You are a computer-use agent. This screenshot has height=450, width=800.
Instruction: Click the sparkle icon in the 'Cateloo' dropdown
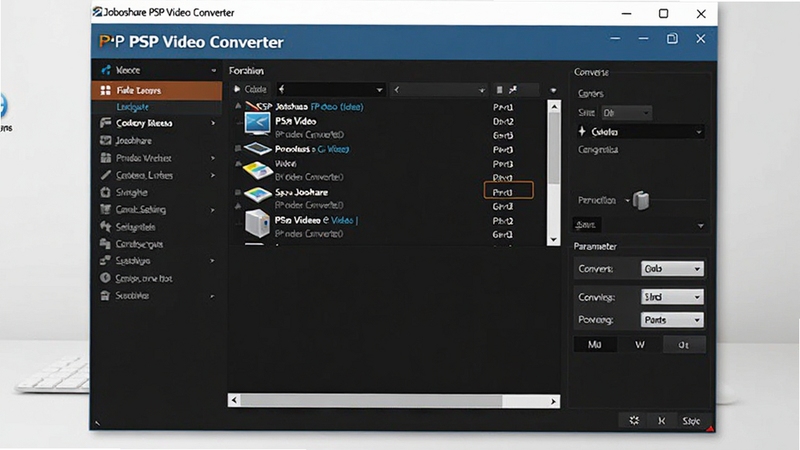coord(582,131)
